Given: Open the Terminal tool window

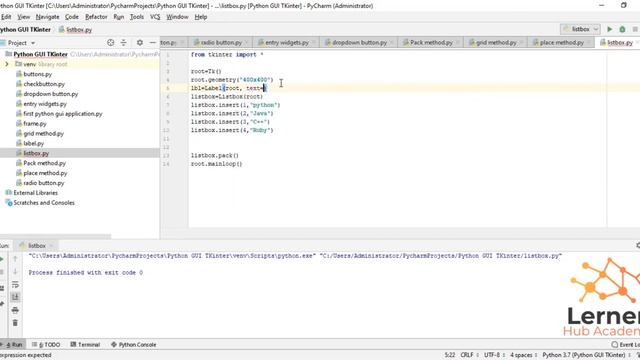Looking at the screenshot, I should 85,345.
